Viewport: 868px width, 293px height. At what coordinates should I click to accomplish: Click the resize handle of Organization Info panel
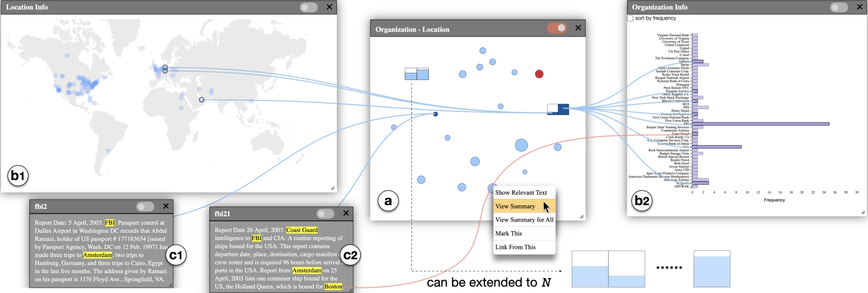(862, 212)
